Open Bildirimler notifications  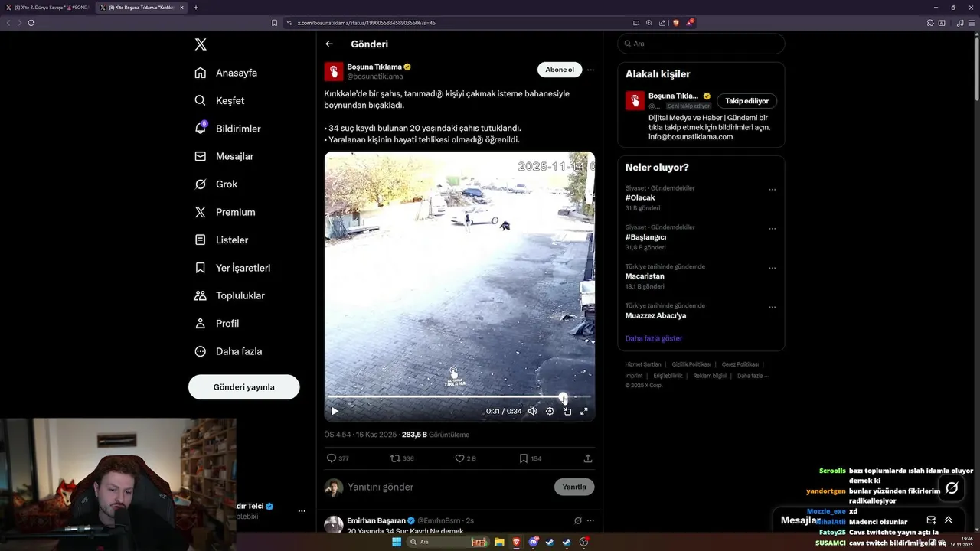point(227,129)
